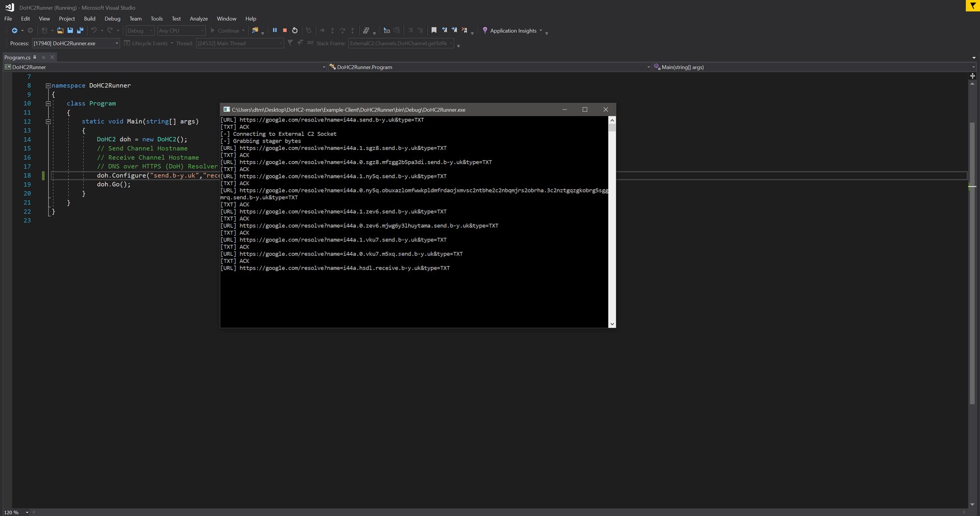Screen dimensions: 980x516
Task: Select the Break All pause icon
Action: (274, 30)
